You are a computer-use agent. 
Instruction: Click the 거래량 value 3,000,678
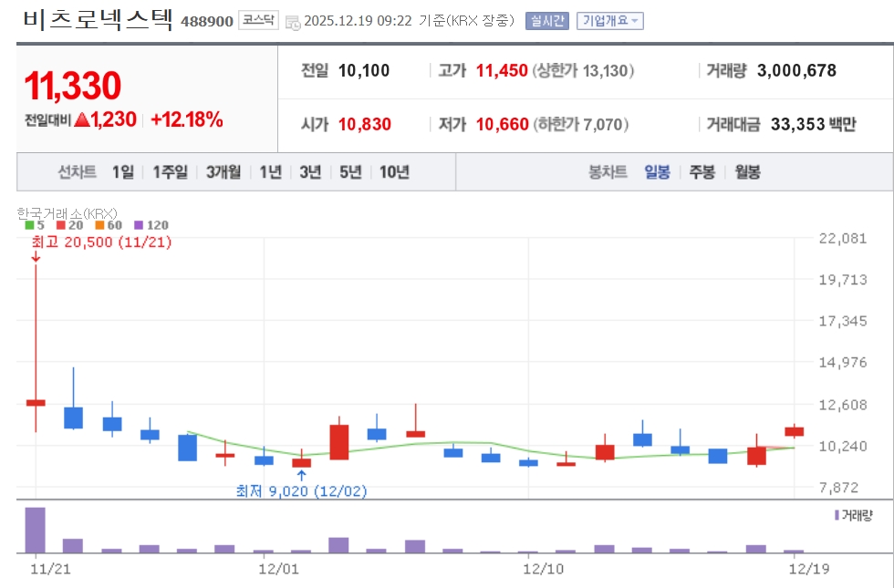click(x=796, y=71)
